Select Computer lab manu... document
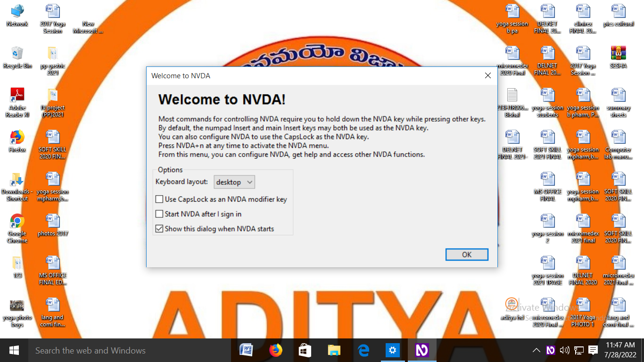This screenshot has height=362, width=644. coord(618,144)
